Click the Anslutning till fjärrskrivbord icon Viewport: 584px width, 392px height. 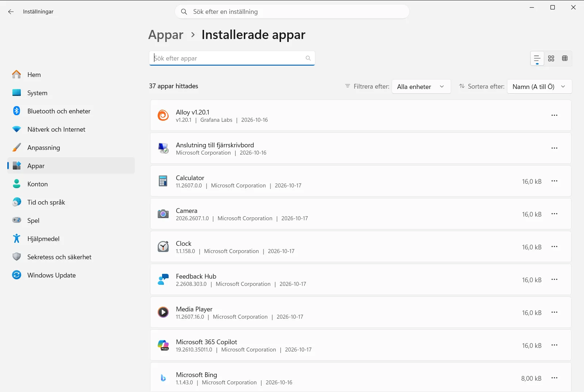coord(163,148)
